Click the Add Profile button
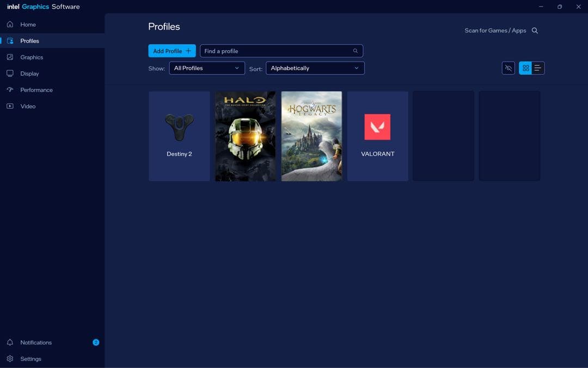 coord(172,51)
